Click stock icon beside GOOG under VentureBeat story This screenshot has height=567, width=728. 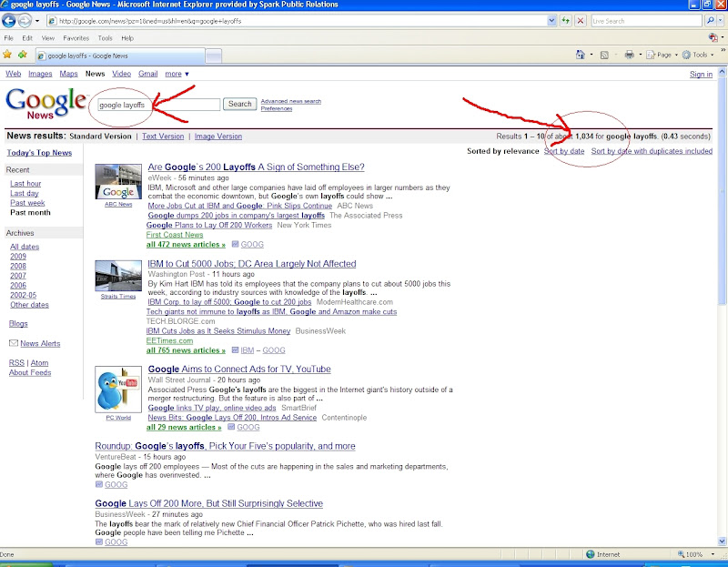pyautogui.click(x=99, y=484)
